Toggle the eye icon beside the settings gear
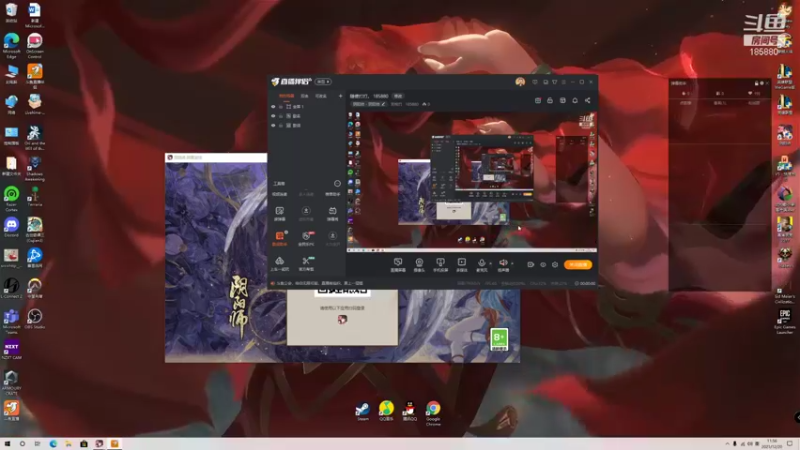Viewport: 800px width, 450px height. pyautogui.click(x=543, y=265)
